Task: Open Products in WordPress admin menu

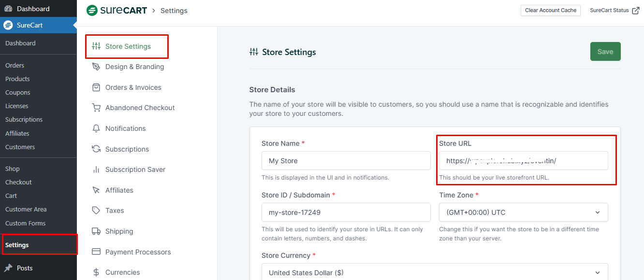Action: [17, 79]
